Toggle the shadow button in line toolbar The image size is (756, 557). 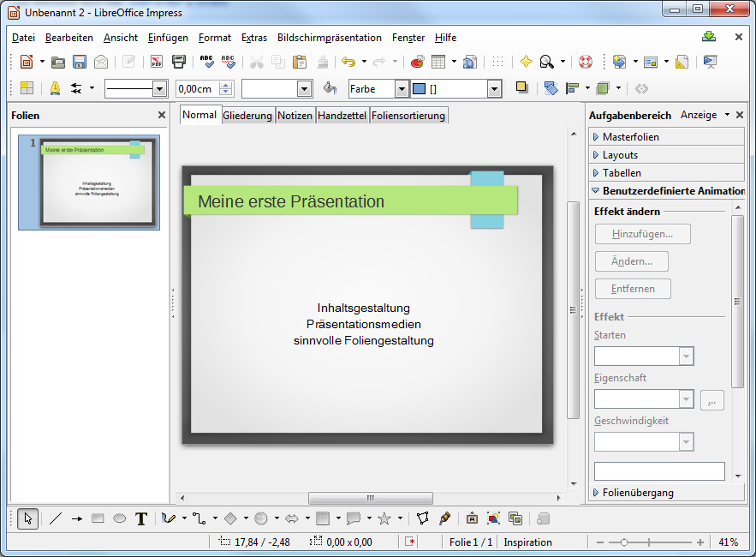[521, 88]
